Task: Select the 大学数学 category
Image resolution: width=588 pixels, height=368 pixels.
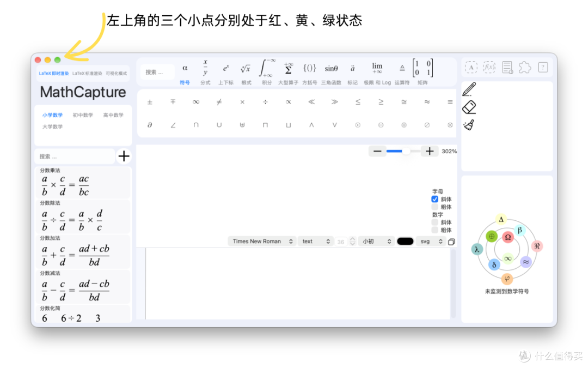Action: pyautogui.click(x=52, y=126)
